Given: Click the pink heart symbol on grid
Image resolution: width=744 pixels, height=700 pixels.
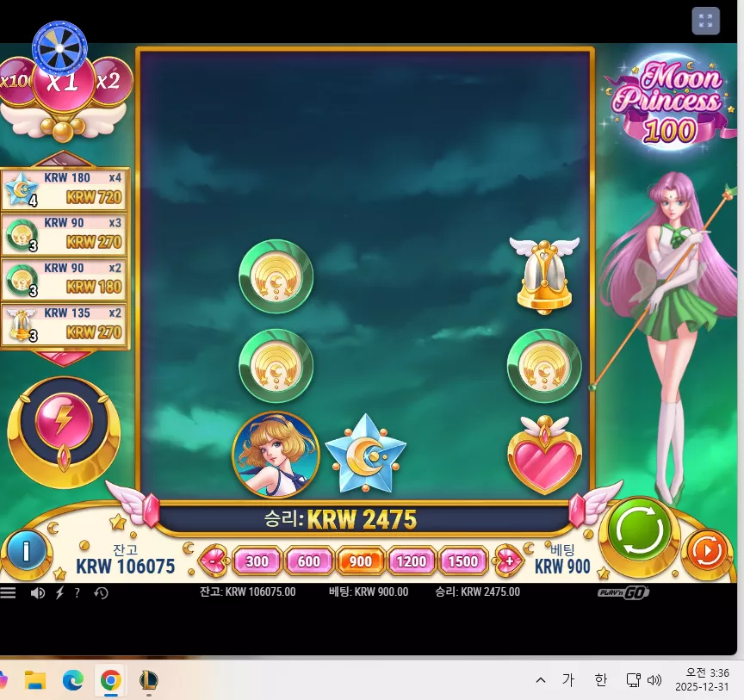Looking at the screenshot, I should click(545, 455).
